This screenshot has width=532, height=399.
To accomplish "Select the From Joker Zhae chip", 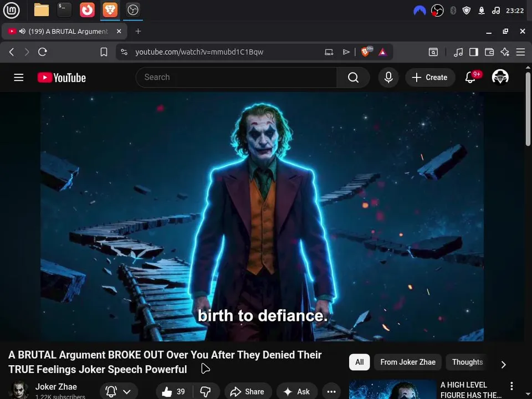I will [408, 362].
